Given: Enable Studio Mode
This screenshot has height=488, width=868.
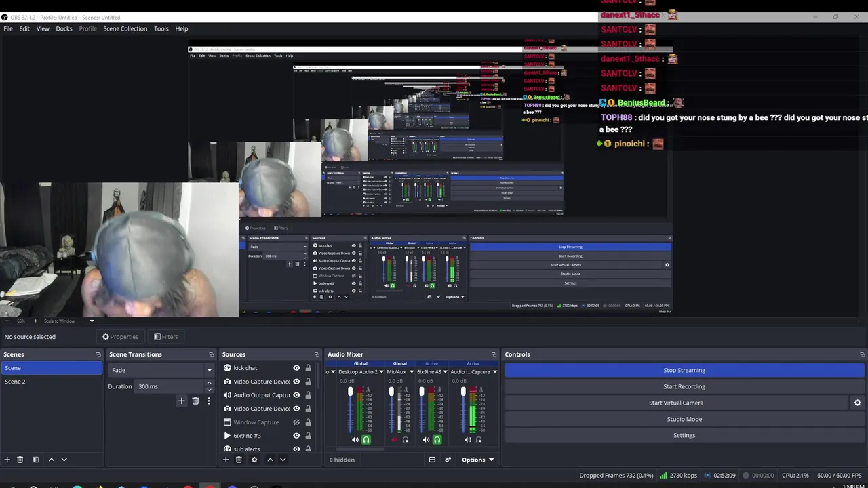Looking at the screenshot, I should tap(684, 419).
